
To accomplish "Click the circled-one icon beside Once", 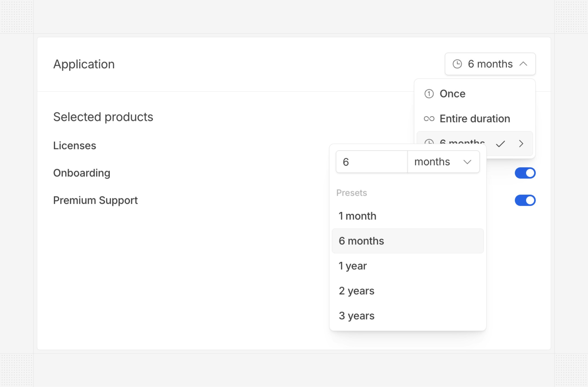I will 429,94.
